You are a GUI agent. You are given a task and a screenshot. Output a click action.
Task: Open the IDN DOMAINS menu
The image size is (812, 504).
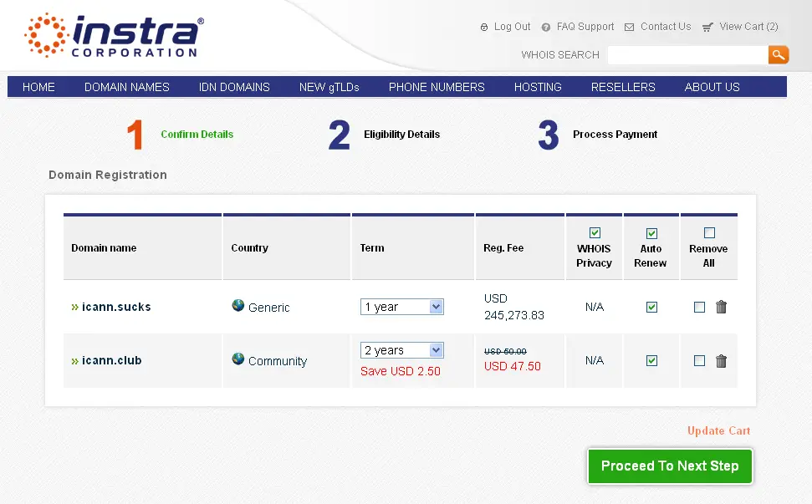(x=234, y=87)
